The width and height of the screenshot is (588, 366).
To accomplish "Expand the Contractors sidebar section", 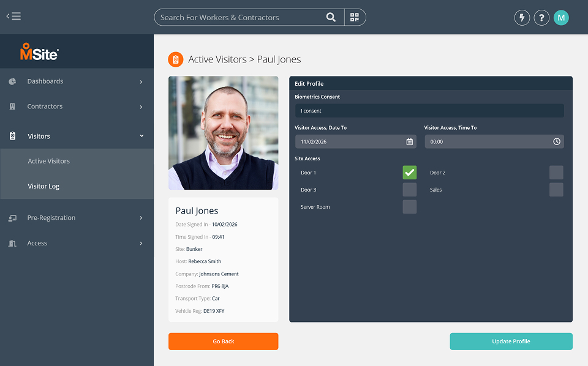I will [77, 106].
